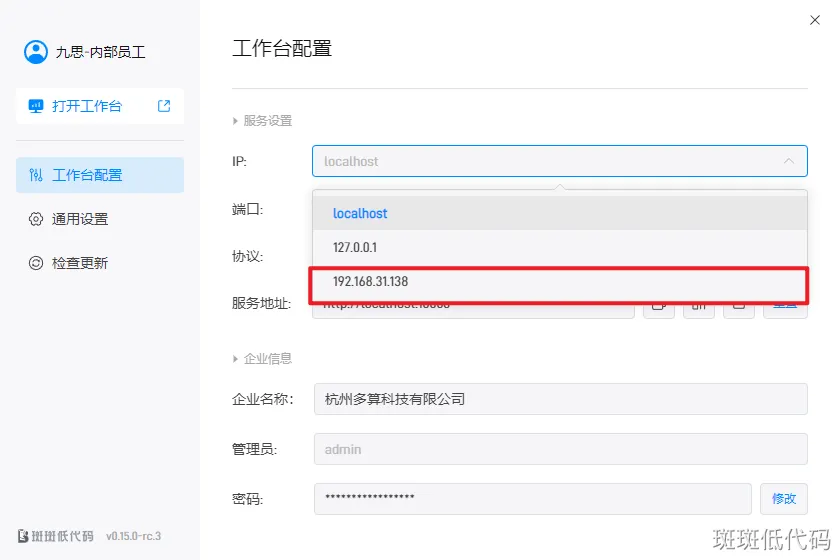Image resolution: width=840 pixels, height=560 pixels.
Task: Collapse the IP dropdown using its chevron
Action: (x=788, y=161)
